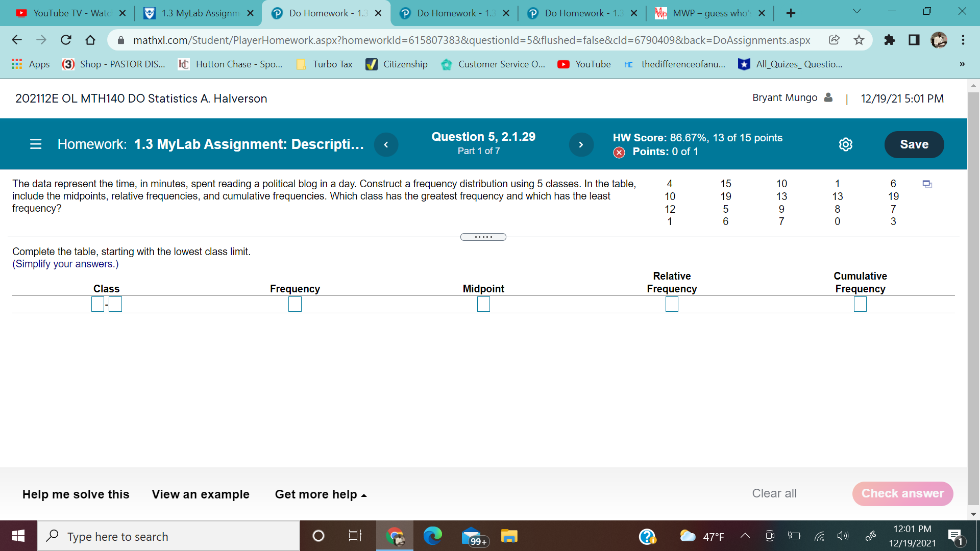The height and width of the screenshot is (551, 980).
Task: Click the Frequency input box
Action: (295, 305)
